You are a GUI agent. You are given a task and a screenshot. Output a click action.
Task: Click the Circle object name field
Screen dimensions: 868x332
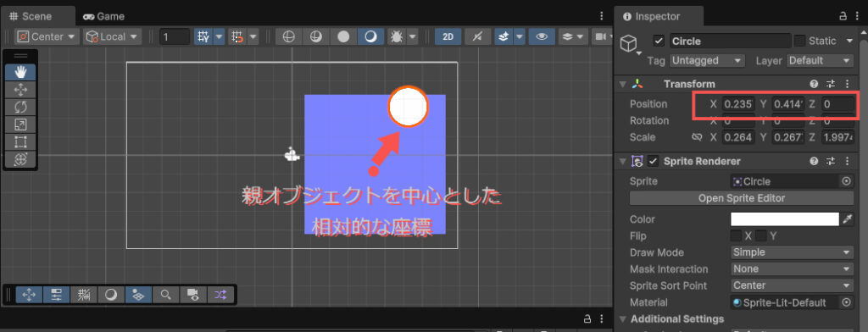[x=730, y=41]
